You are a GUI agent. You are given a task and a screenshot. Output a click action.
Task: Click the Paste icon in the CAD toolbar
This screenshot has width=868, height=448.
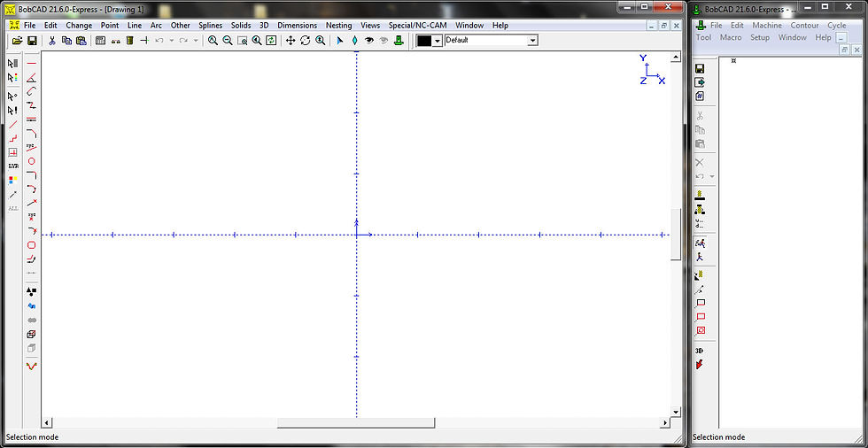(x=81, y=41)
